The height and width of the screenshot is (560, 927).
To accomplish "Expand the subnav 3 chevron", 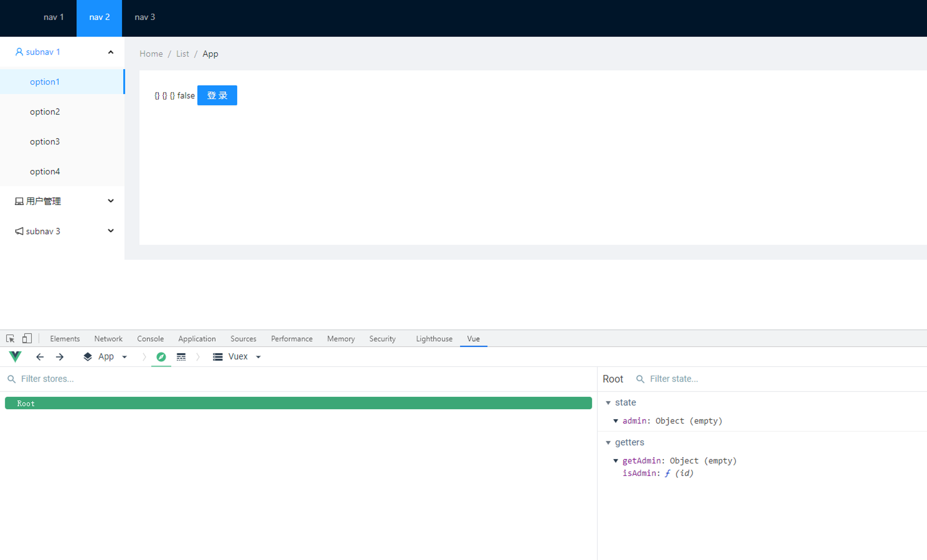I will coord(111,230).
